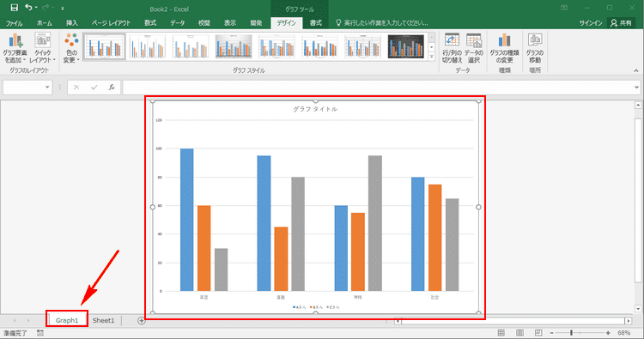Switch to Page Break Preview icon
Viewport: 644px width, 339px height.
[538, 333]
